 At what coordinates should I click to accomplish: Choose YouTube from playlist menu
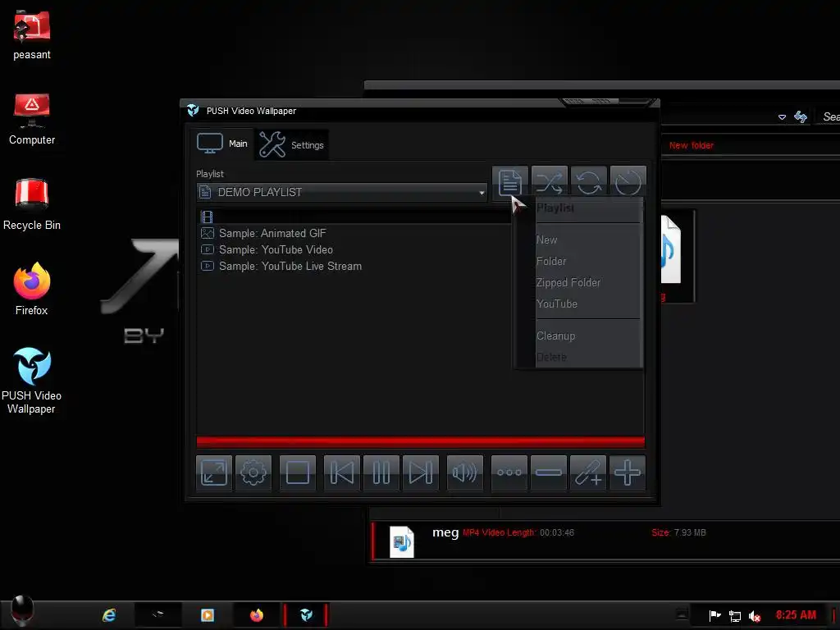click(x=557, y=304)
